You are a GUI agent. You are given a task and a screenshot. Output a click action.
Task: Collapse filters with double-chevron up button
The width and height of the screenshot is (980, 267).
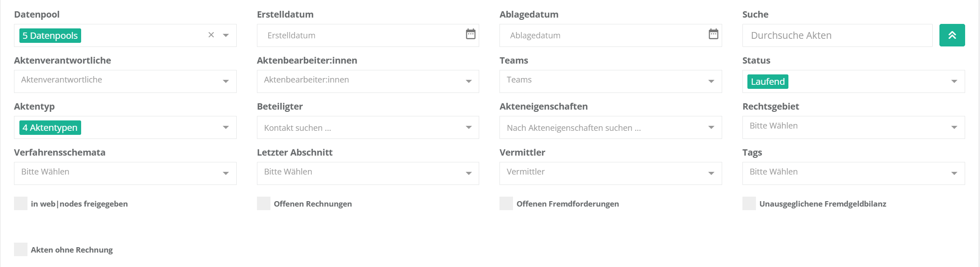(952, 35)
